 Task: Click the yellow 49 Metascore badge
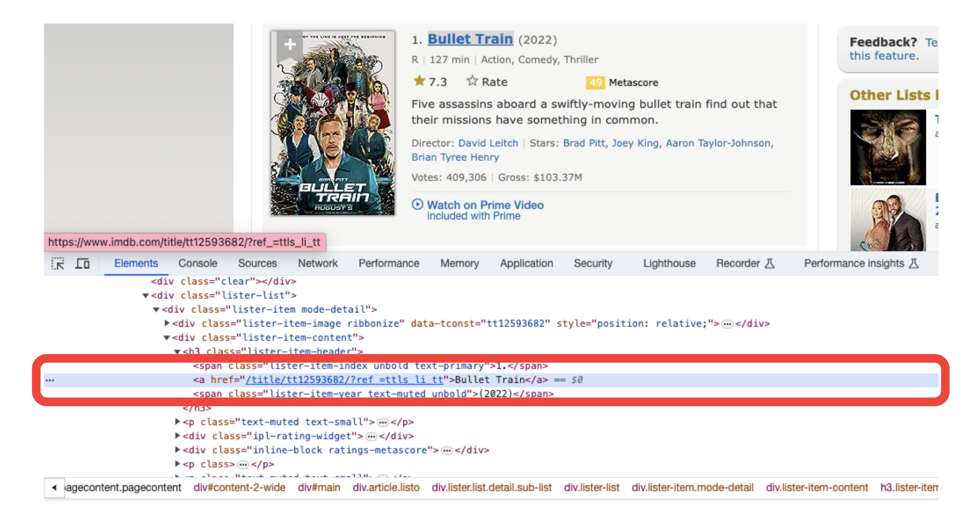pos(595,83)
